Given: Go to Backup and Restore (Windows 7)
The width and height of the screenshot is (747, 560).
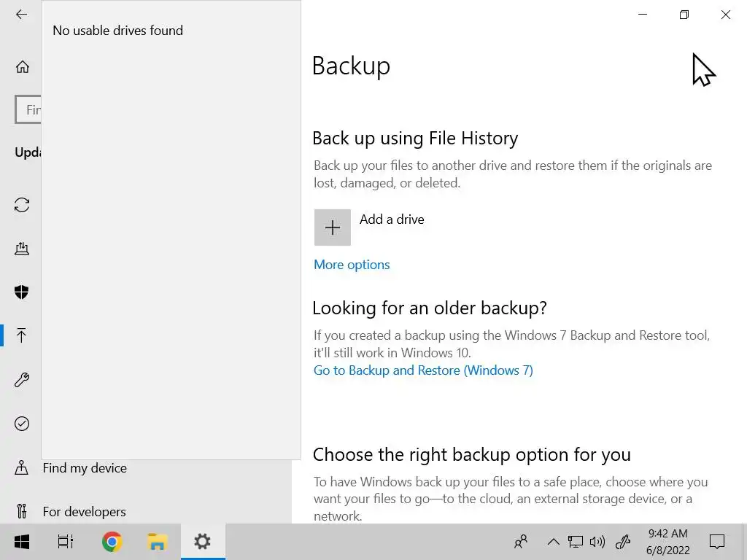Looking at the screenshot, I should (423, 370).
